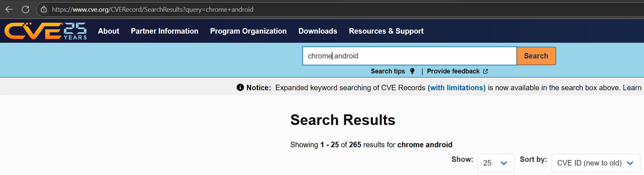This screenshot has height=175, width=644.
Task: Click the chrome android search field
Action: (x=410, y=56)
